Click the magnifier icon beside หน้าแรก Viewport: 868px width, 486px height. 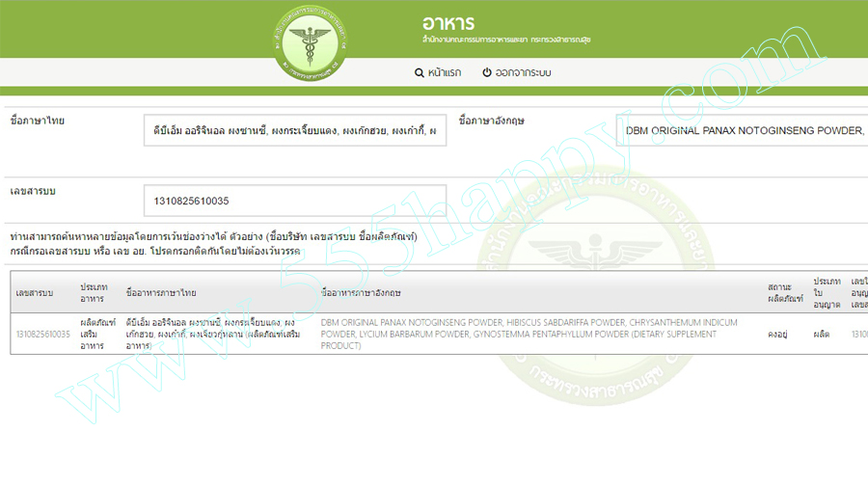coord(420,73)
